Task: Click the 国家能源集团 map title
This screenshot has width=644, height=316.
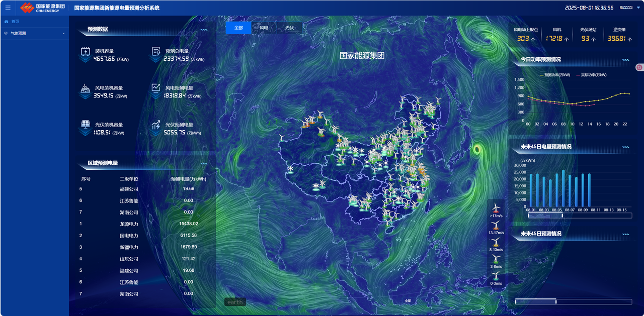Action: point(362,55)
